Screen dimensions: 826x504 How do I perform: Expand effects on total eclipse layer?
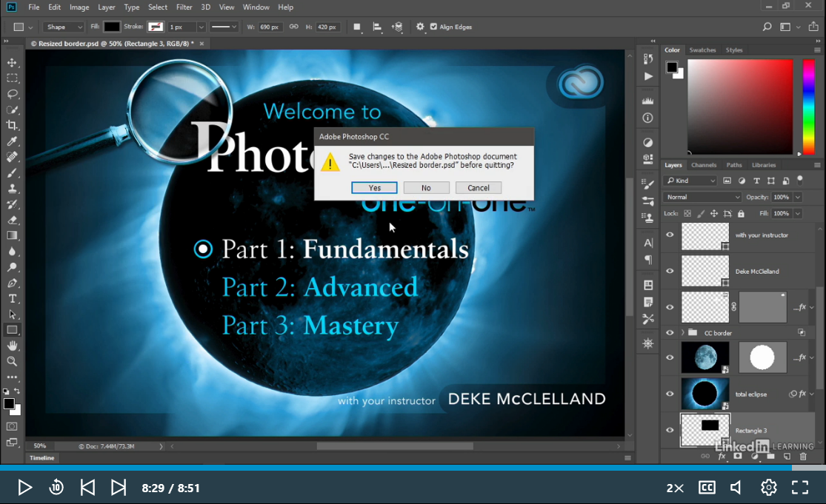[812, 394]
